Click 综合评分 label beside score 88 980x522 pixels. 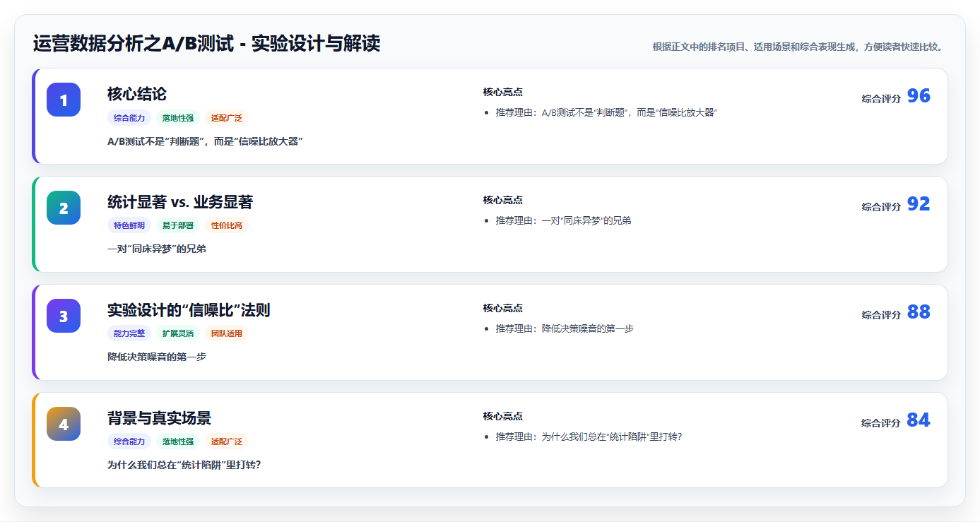click(881, 316)
